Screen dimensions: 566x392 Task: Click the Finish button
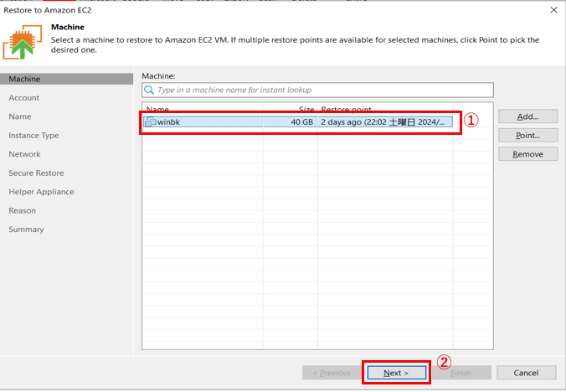pyautogui.click(x=461, y=373)
